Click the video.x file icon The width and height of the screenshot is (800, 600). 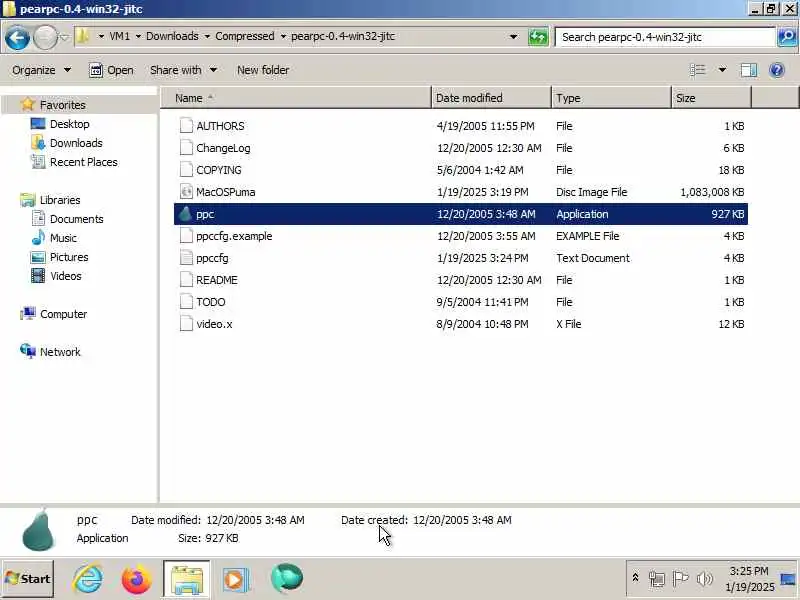click(x=186, y=324)
